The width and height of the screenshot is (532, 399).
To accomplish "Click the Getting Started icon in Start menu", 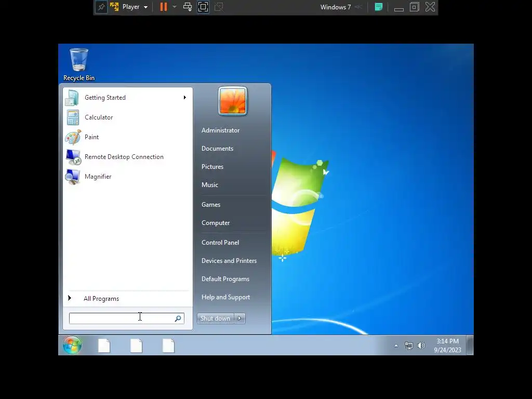I will (x=72, y=98).
